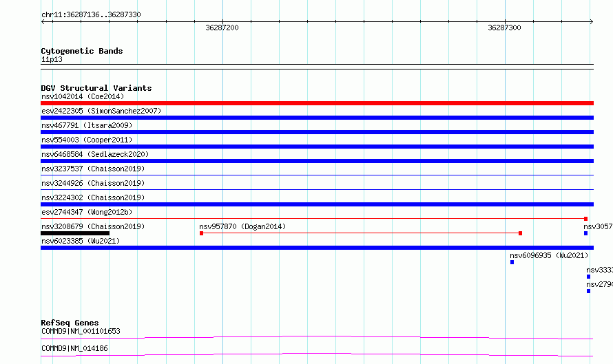Select variant label esv2422305 (SimonSanchez2007)
The height and width of the screenshot is (364, 613).
[101, 111]
